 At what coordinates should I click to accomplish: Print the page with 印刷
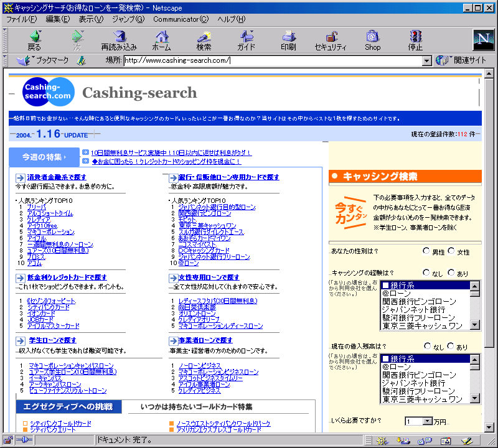point(288,40)
